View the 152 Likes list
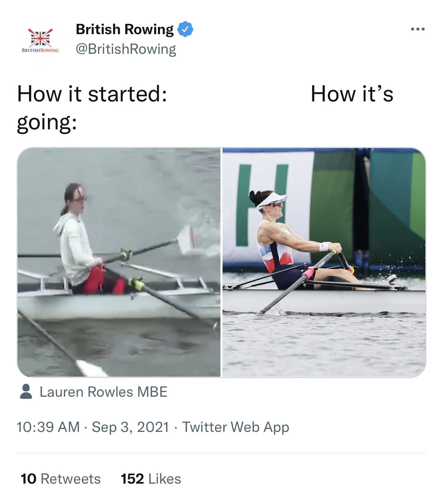The width and height of the screenshot is (443, 504). pyautogui.click(x=151, y=479)
